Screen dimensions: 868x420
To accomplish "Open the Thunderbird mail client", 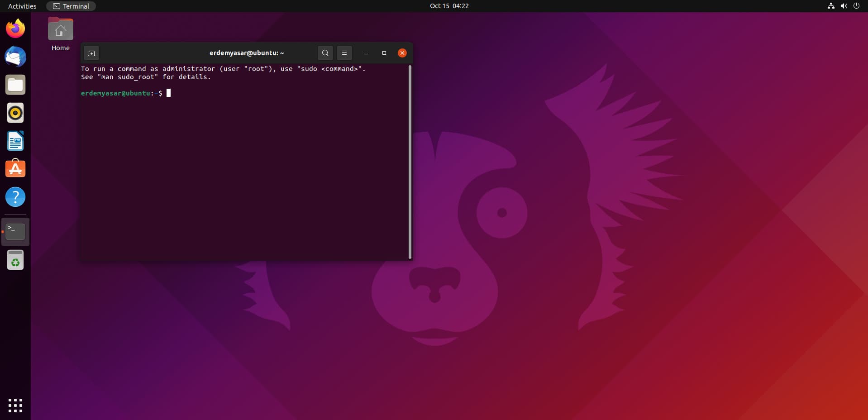I will click(x=15, y=57).
